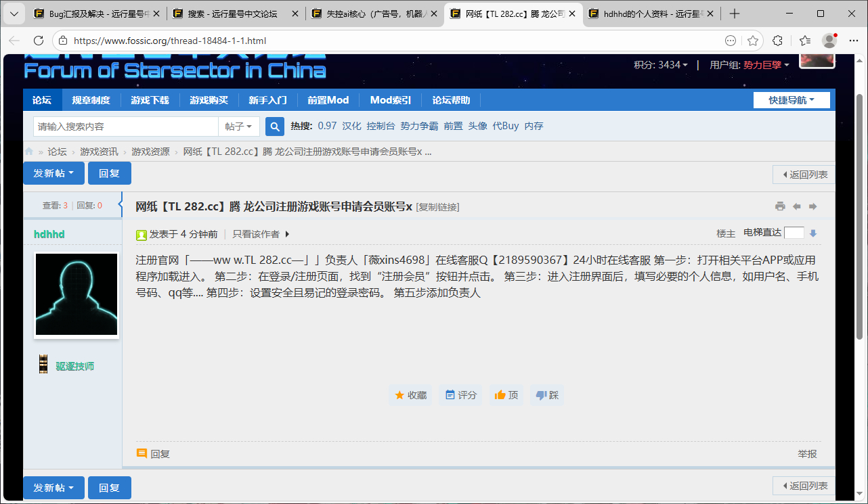The height and width of the screenshot is (504, 868).
Task: Expand the 积分 3434 dropdown
Action: pos(661,65)
